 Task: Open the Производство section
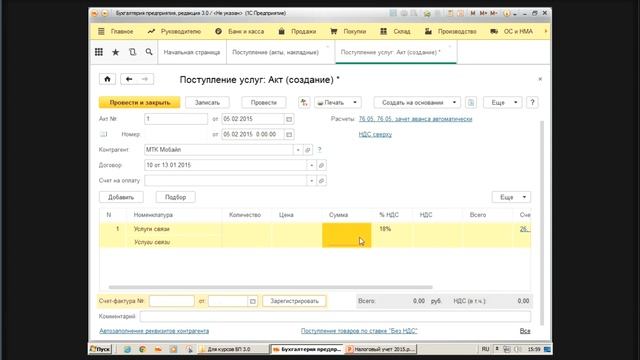pos(450,31)
